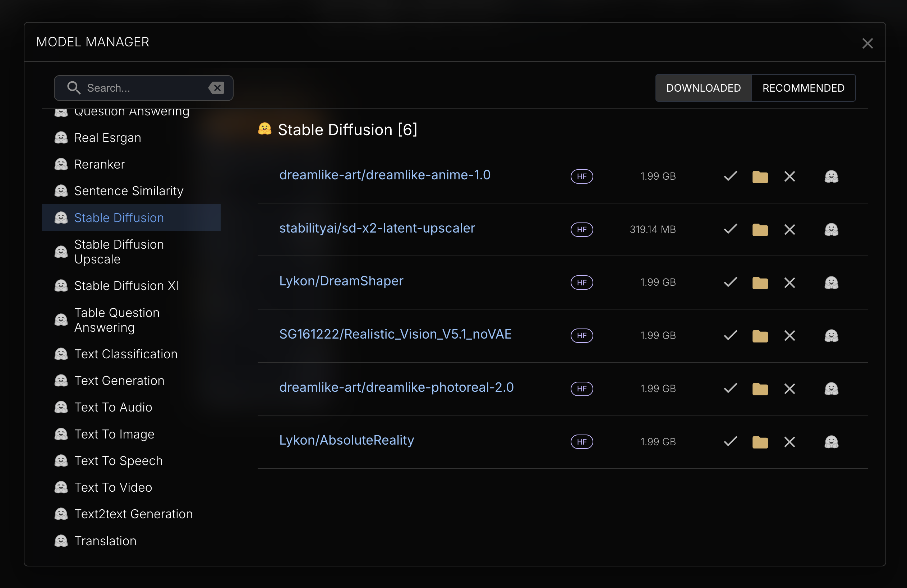907x588 pixels.
Task: Click checkmark icon on sd-x2-latent-upscaler row
Action: point(730,229)
